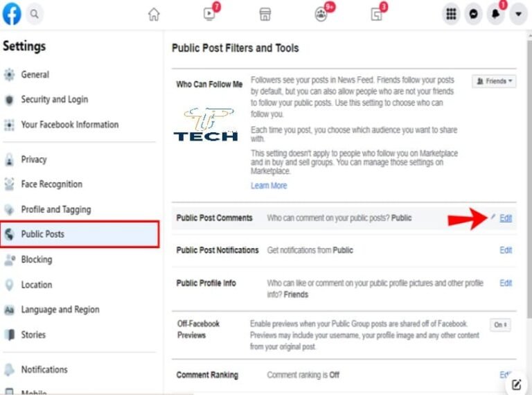Click the page vertical scrollbar
532x395 pixels.
pyautogui.click(x=529, y=177)
